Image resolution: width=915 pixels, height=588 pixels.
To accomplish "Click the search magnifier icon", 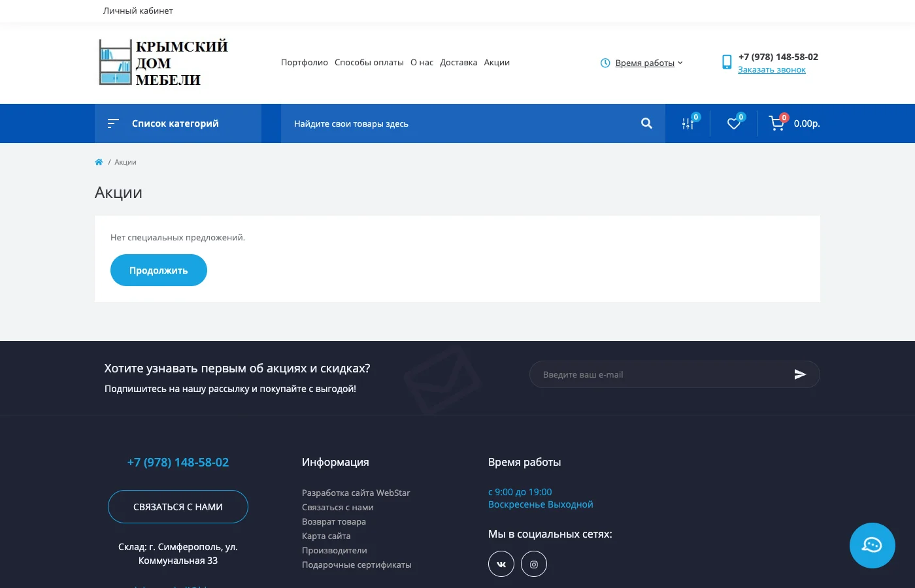I will tap(646, 123).
